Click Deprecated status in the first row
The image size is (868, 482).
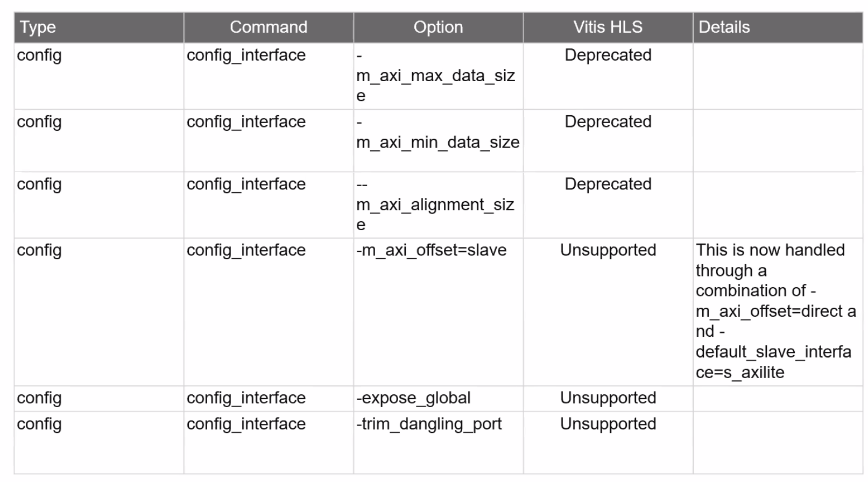608,55
